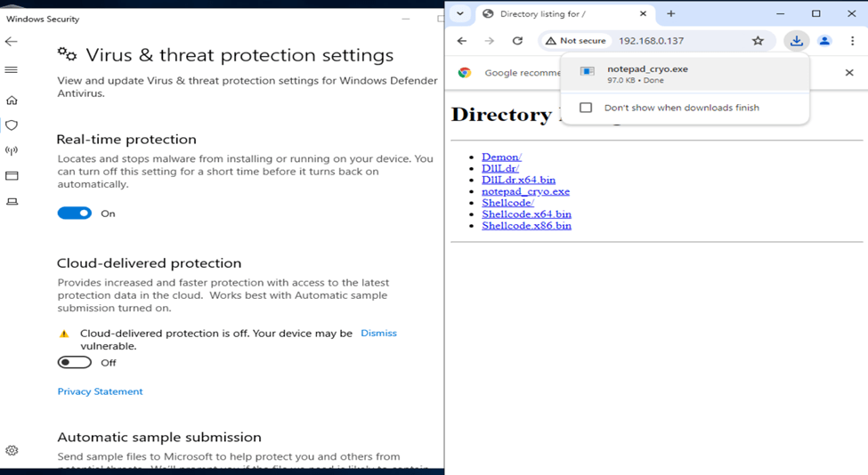Check "Don't show when downloads finish"
The width and height of the screenshot is (868, 475).
pyautogui.click(x=586, y=108)
